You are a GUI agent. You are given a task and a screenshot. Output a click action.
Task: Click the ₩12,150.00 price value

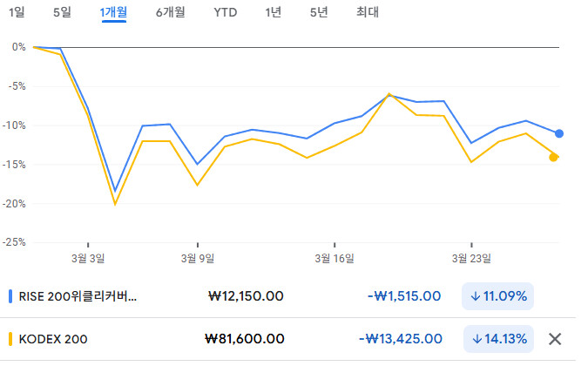point(247,296)
